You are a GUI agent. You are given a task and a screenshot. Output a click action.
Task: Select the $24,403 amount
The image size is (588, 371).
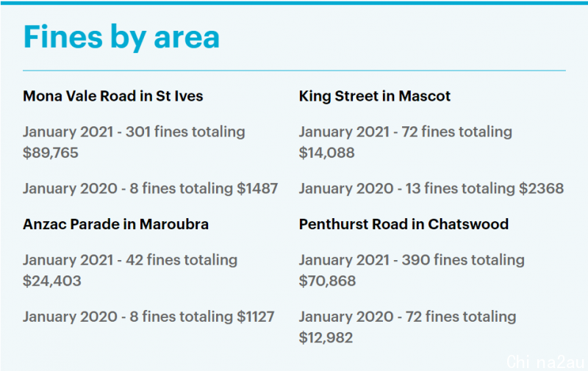(x=51, y=281)
